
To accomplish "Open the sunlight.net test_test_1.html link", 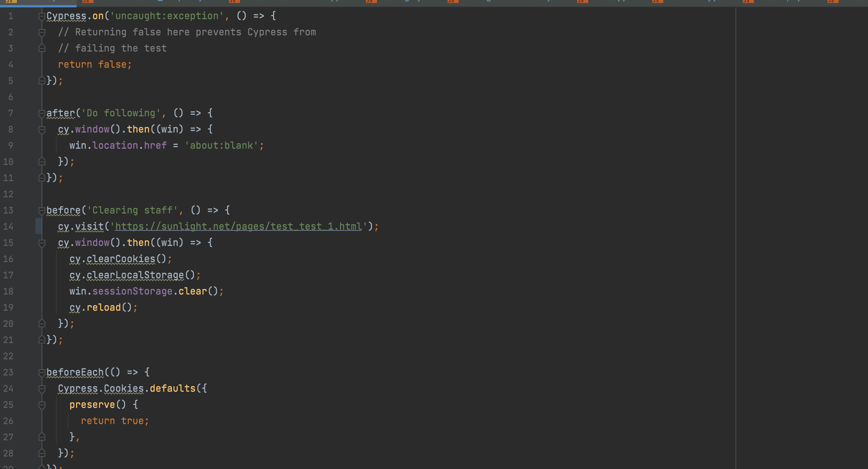I will pos(237,226).
